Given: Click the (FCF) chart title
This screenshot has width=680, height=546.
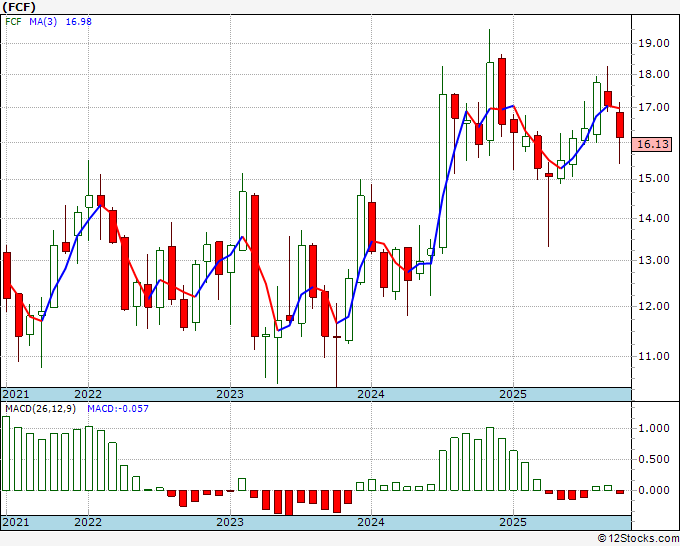Looking at the screenshot, I should coord(19,7).
